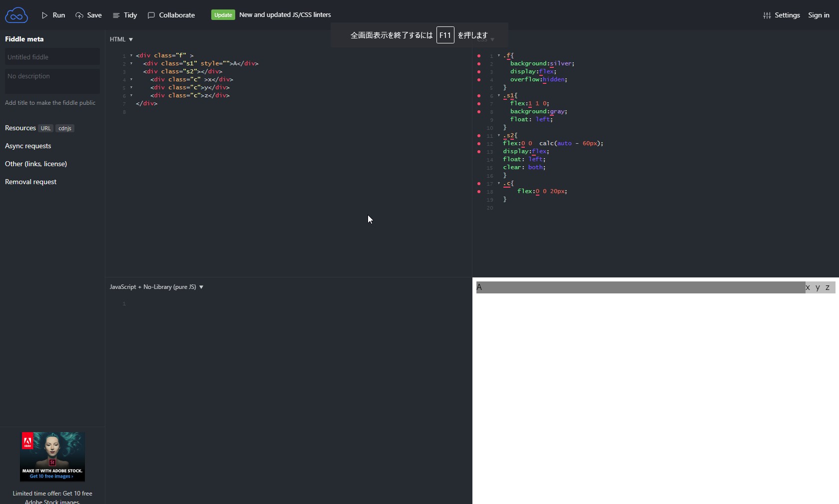Image resolution: width=839 pixels, height=504 pixels.
Task: Click Sign in
Action: coord(819,15)
